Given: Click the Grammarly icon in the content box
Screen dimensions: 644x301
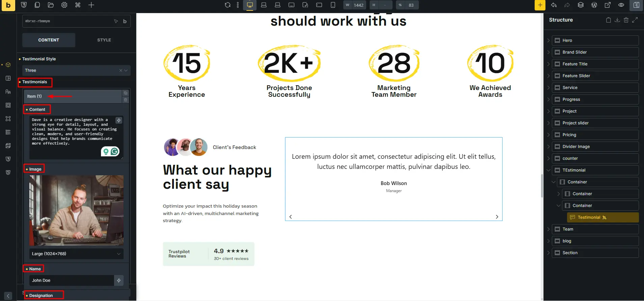Looking at the screenshot, I should (115, 152).
